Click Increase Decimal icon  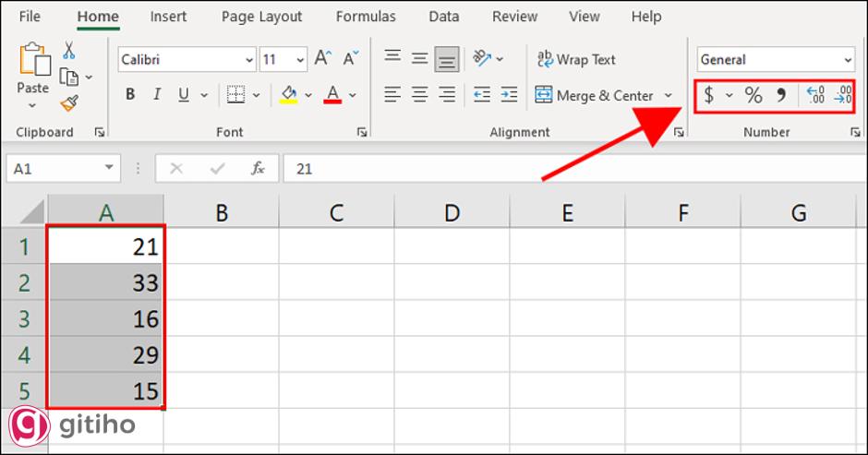(x=816, y=95)
